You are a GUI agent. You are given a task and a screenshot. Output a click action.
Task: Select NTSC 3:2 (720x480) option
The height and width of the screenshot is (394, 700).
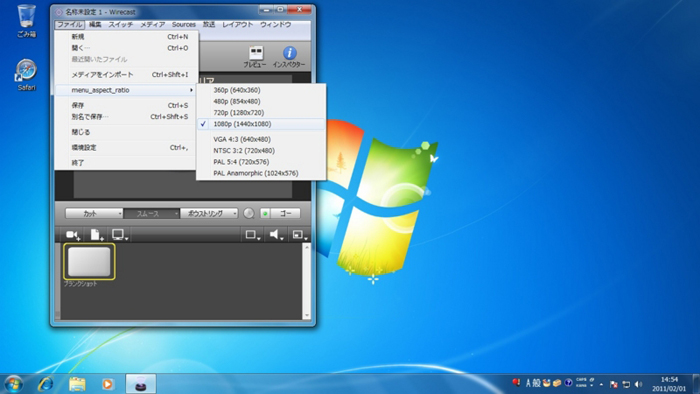tap(261, 150)
